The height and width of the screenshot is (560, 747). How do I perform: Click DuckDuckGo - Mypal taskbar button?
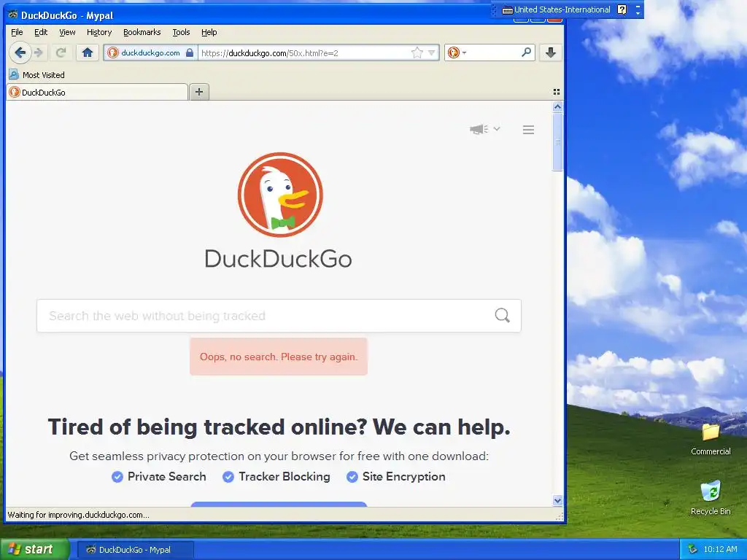pyautogui.click(x=135, y=550)
